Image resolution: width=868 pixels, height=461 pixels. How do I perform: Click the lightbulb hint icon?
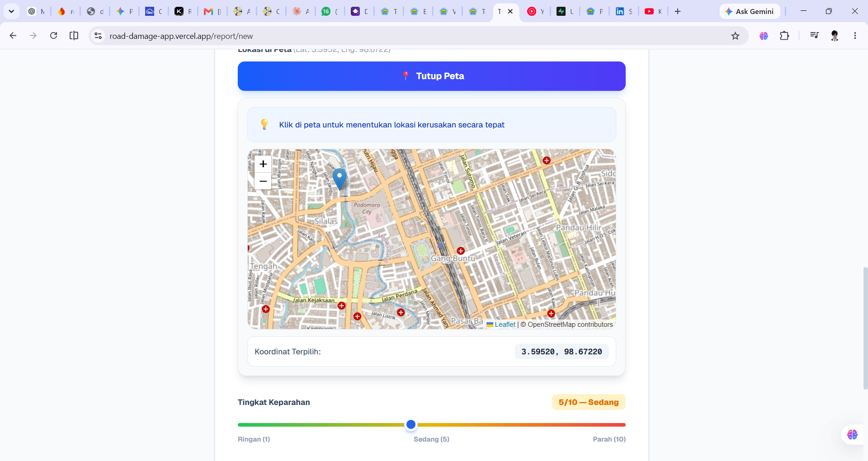point(264,124)
